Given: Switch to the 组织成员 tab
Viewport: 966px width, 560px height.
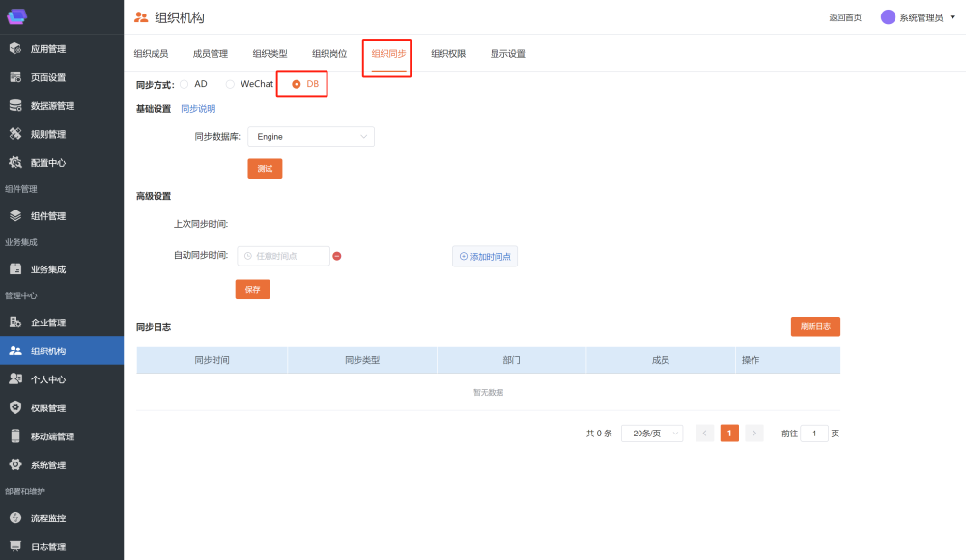Looking at the screenshot, I should pyautogui.click(x=151, y=54).
